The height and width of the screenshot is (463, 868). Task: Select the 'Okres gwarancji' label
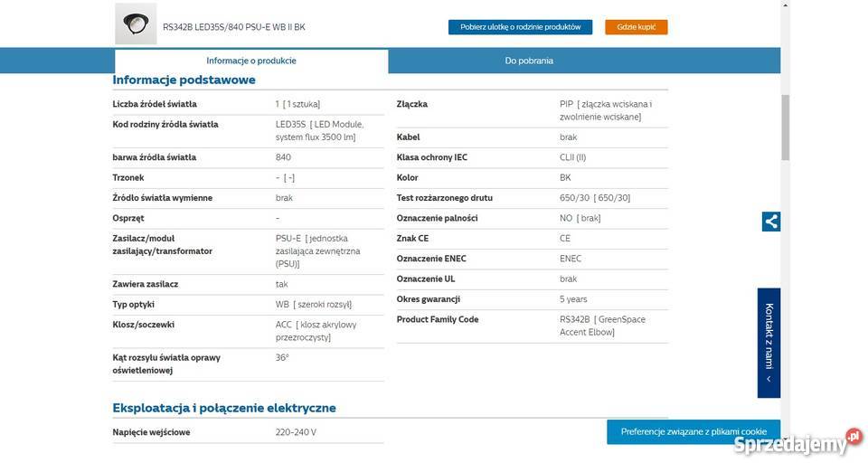(x=428, y=299)
